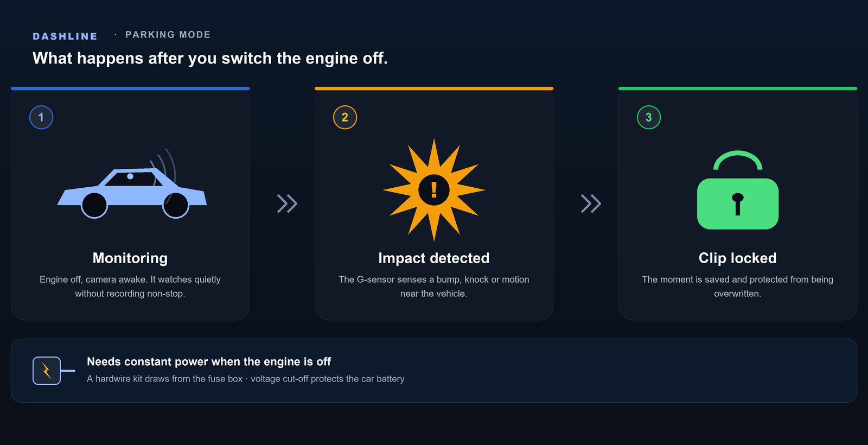Click the orange impact starburst icon
Viewport: 868px width, 445px height.
434,190
